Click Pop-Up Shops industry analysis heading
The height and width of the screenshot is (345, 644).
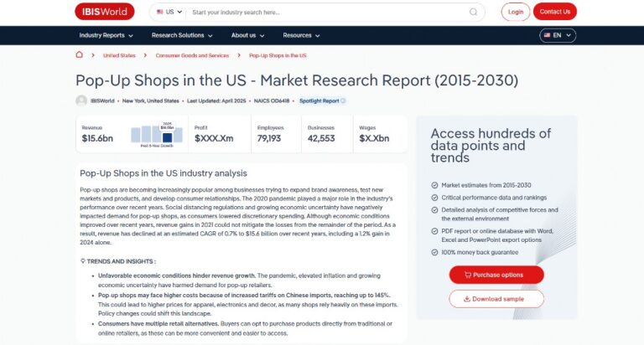coord(164,173)
